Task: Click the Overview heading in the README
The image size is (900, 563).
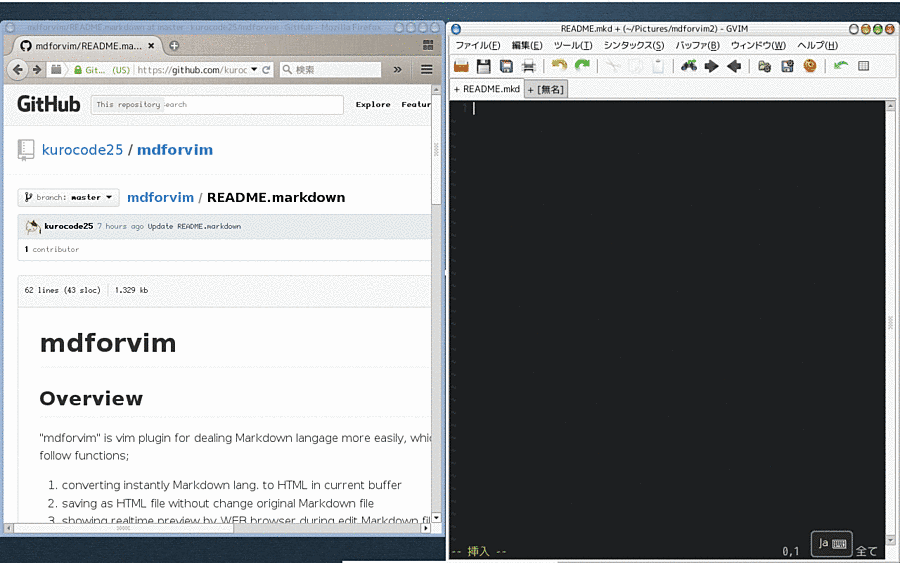Action: [x=91, y=398]
